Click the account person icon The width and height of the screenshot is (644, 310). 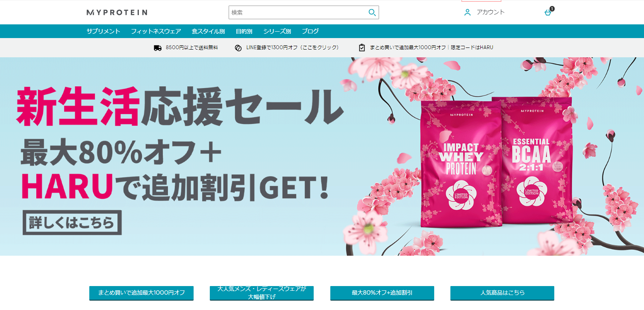[x=467, y=12]
